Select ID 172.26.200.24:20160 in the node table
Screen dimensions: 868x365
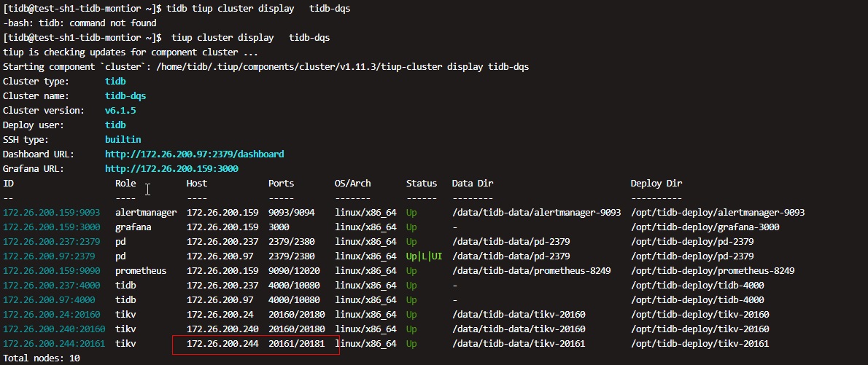coord(51,315)
